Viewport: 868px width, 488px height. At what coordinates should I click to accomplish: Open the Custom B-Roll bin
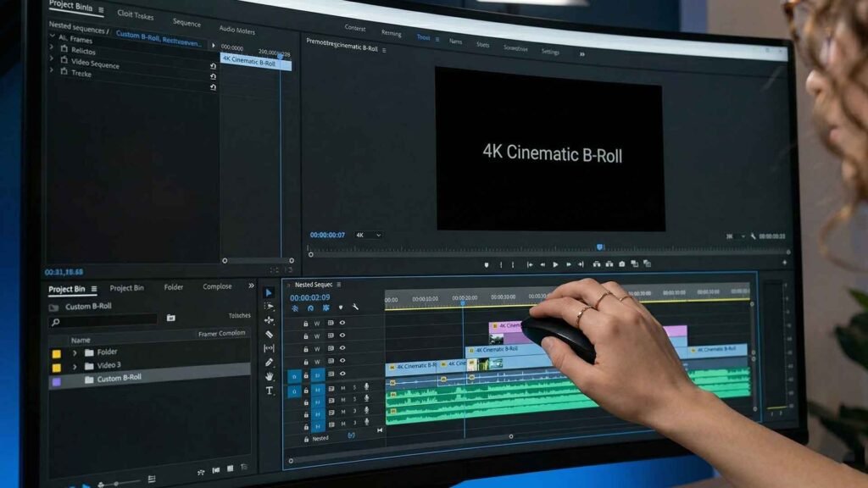(x=120, y=378)
